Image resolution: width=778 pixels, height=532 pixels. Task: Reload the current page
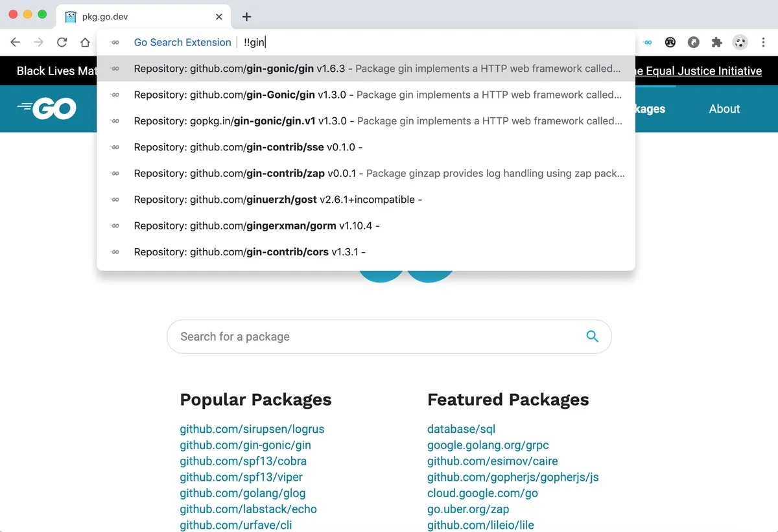pyautogui.click(x=62, y=42)
